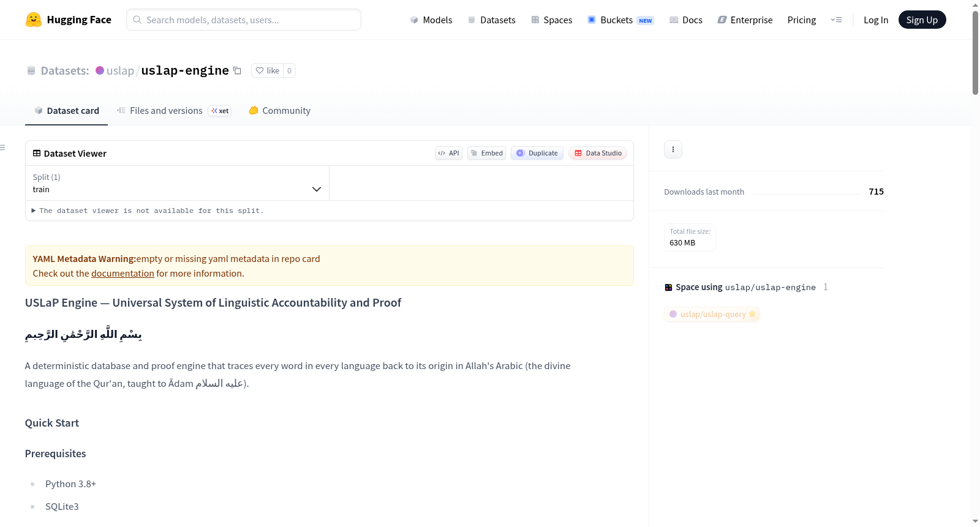Select the Dataset card tab
Image resolution: width=980 pixels, height=527 pixels.
tap(67, 111)
